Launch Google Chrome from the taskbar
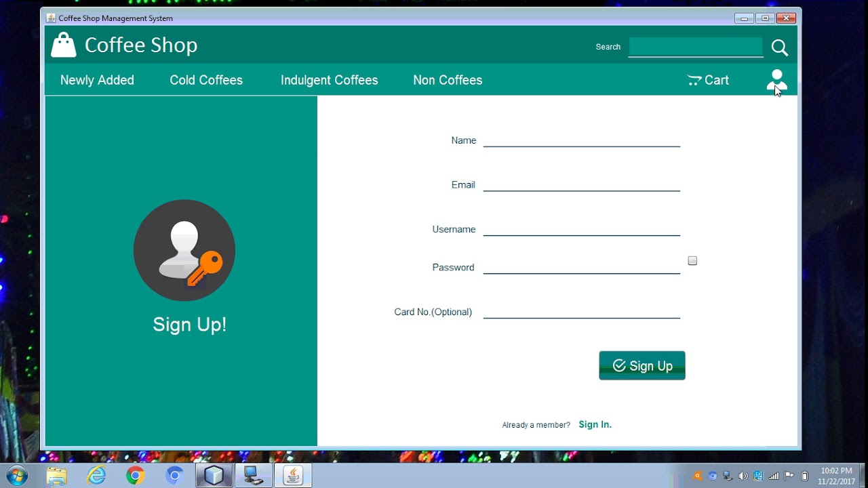This screenshot has height=488, width=868. click(136, 476)
